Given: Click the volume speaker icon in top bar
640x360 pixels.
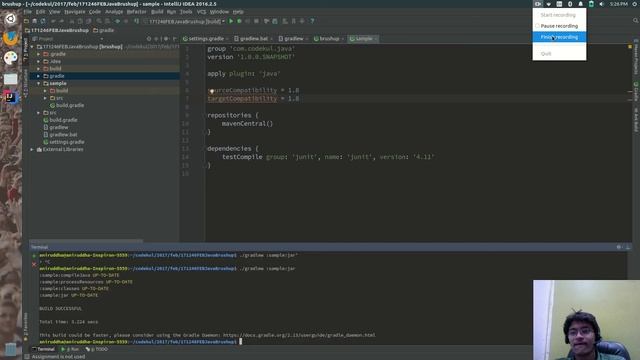Looking at the screenshot, I should (x=602, y=4).
